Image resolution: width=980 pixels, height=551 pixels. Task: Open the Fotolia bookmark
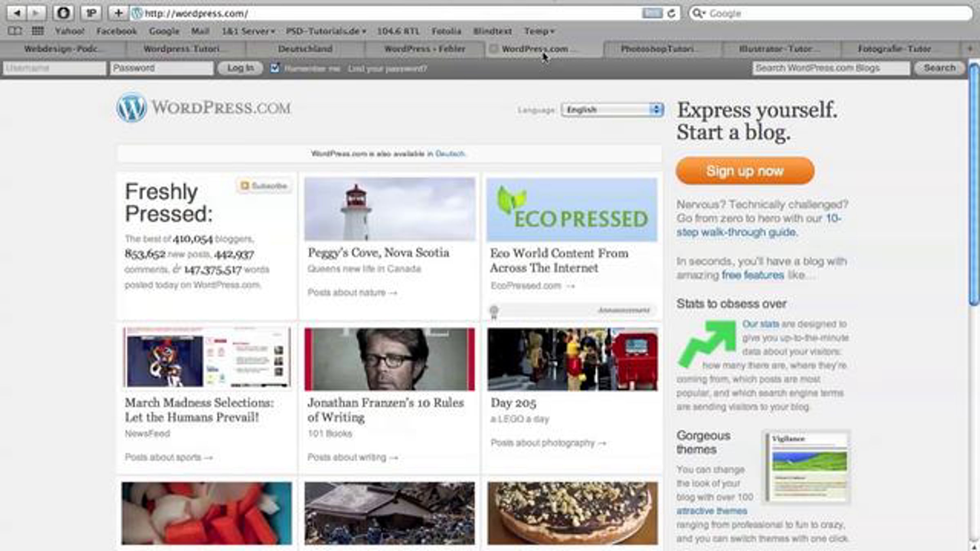coord(446,31)
